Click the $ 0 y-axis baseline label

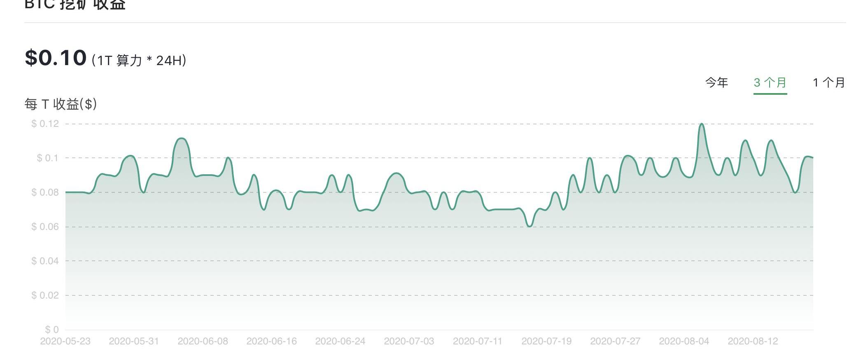[x=52, y=330]
